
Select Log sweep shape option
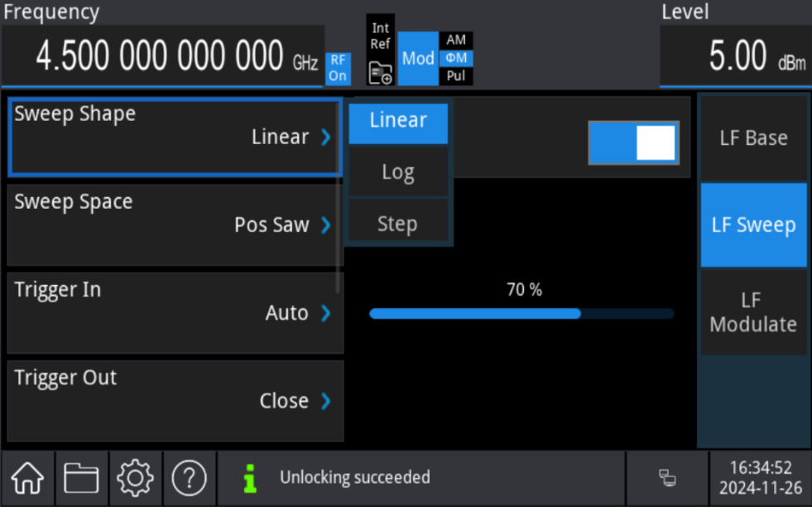click(398, 172)
